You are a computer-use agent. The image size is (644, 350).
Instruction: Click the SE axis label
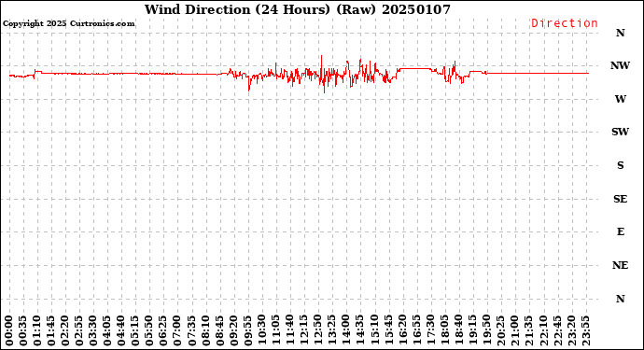pyautogui.click(x=620, y=199)
